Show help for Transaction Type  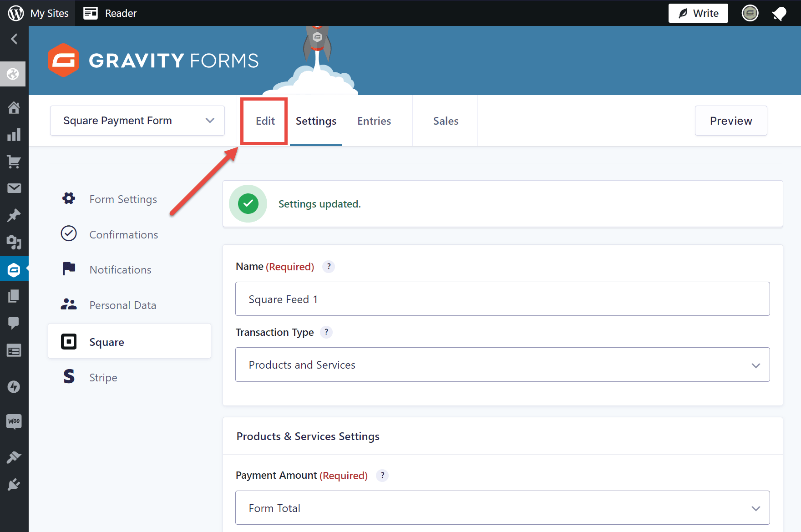(x=326, y=332)
